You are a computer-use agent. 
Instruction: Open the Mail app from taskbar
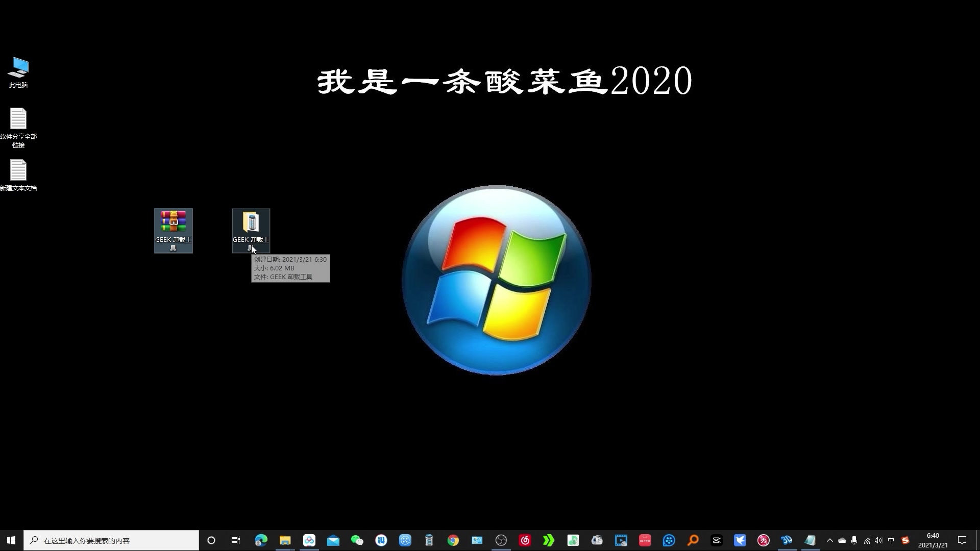point(333,540)
